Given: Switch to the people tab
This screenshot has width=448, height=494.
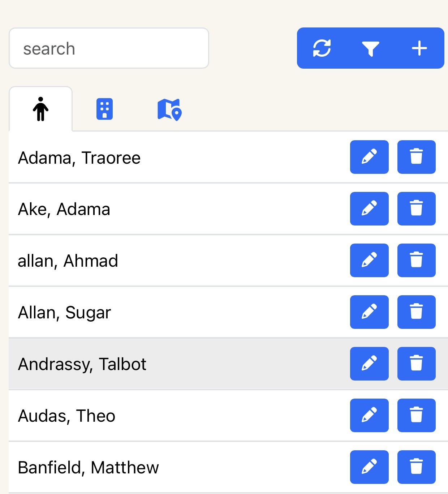Looking at the screenshot, I should (40, 109).
